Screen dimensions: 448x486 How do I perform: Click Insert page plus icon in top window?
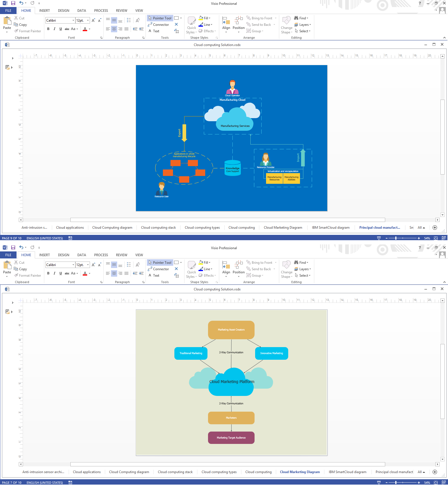pyautogui.click(x=435, y=228)
